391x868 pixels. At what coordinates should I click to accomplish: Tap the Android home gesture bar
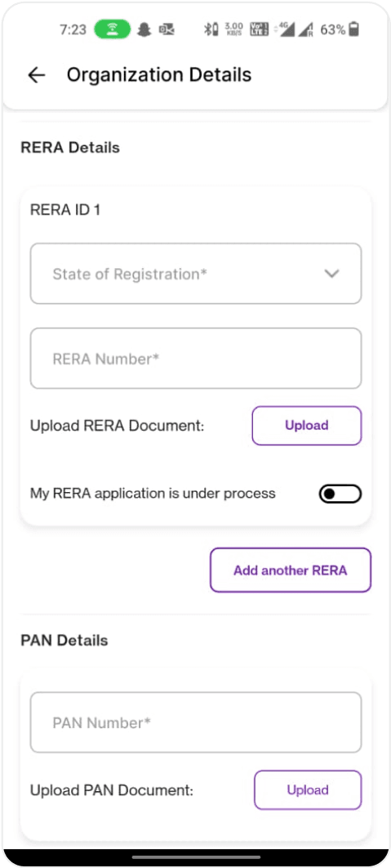(195, 857)
